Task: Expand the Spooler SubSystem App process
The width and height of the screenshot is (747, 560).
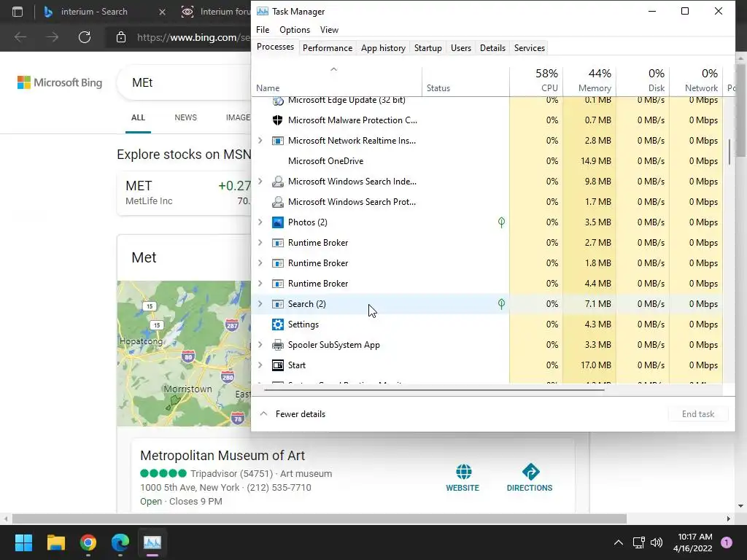Action: pos(260,345)
